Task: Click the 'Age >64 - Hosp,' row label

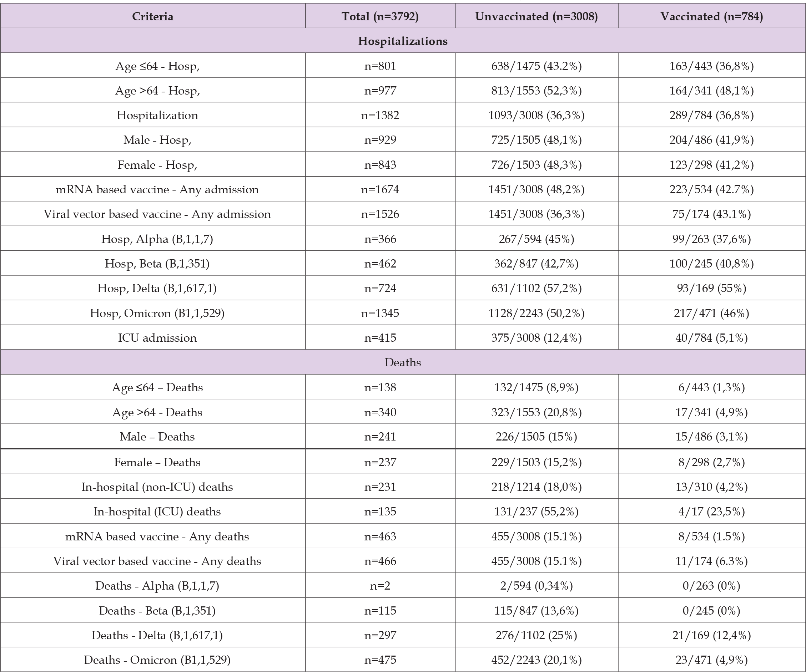Action: 157,91
